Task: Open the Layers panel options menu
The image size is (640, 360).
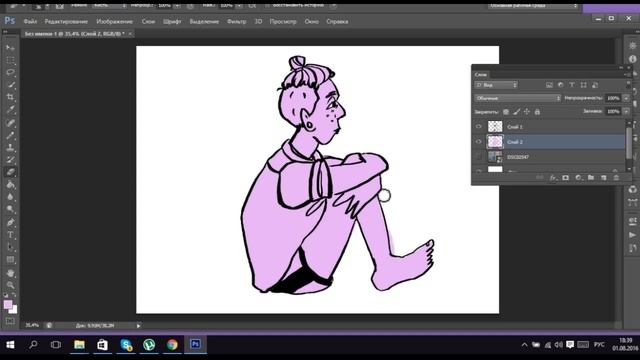Action: click(626, 75)
